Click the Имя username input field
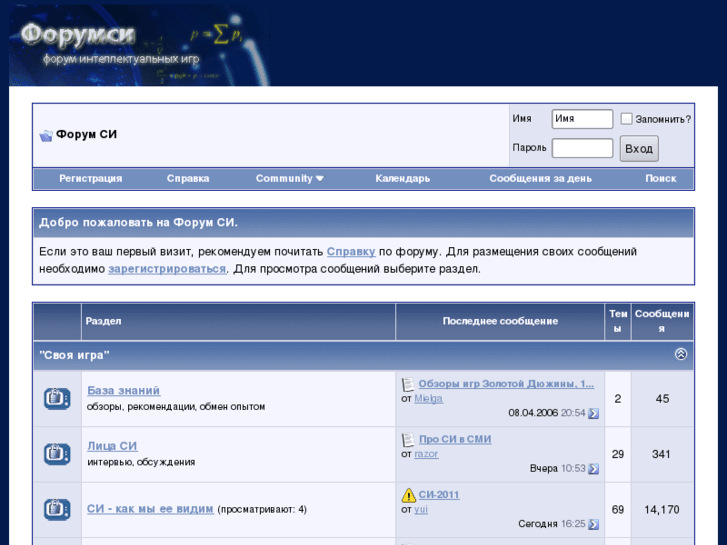Image resolution: width=727 pixels, height=545 pixels. coord(582,119)
